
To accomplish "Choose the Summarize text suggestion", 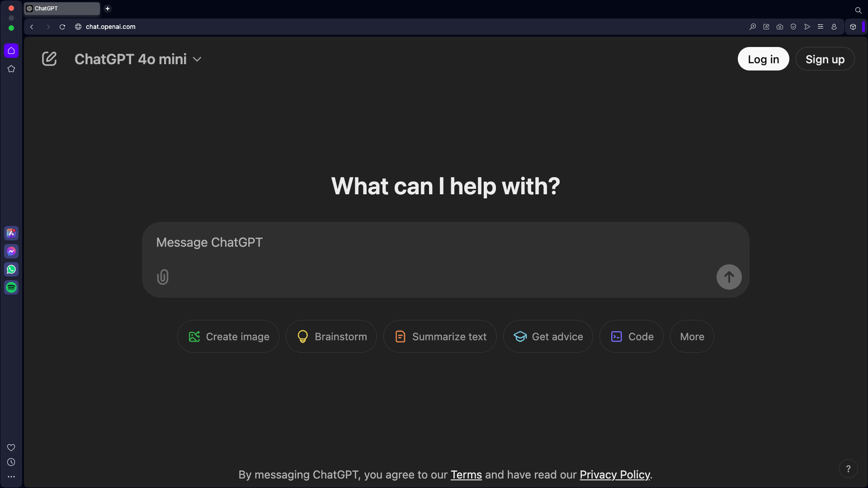I will coord(440,337).
